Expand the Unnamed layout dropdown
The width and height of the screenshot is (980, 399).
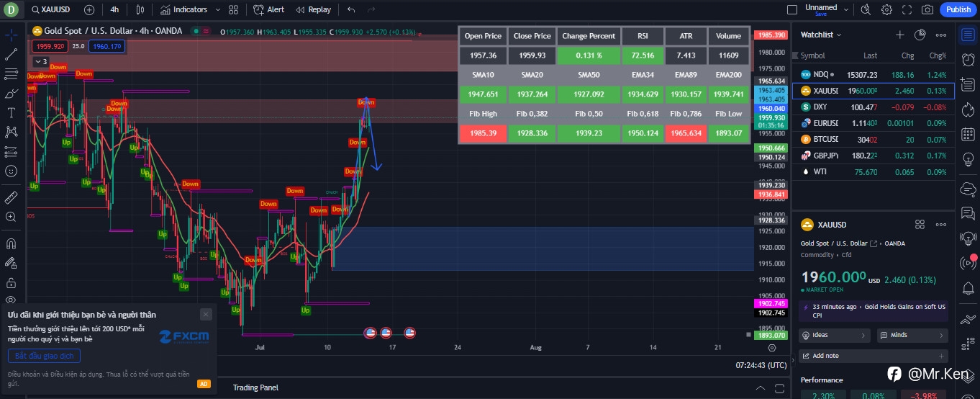click(846, 9)
